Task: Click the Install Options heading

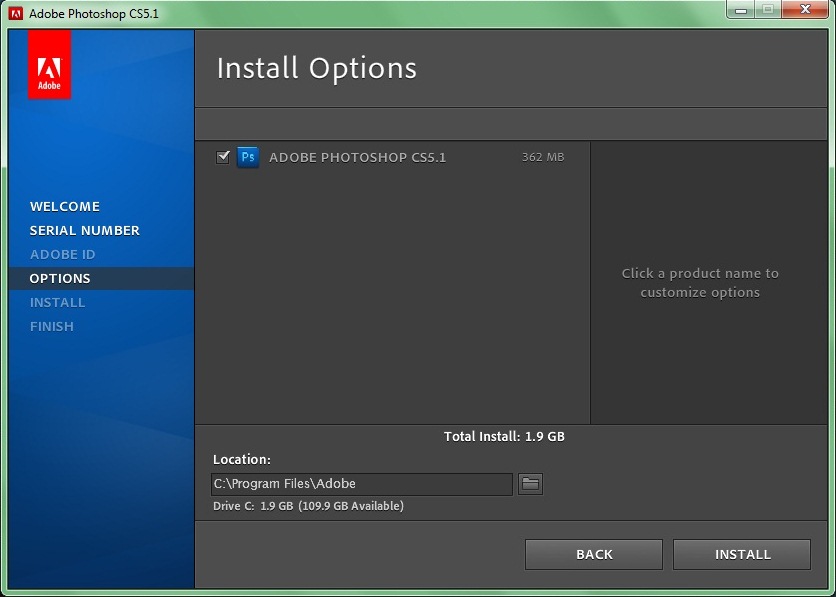Action: (317, 69)
